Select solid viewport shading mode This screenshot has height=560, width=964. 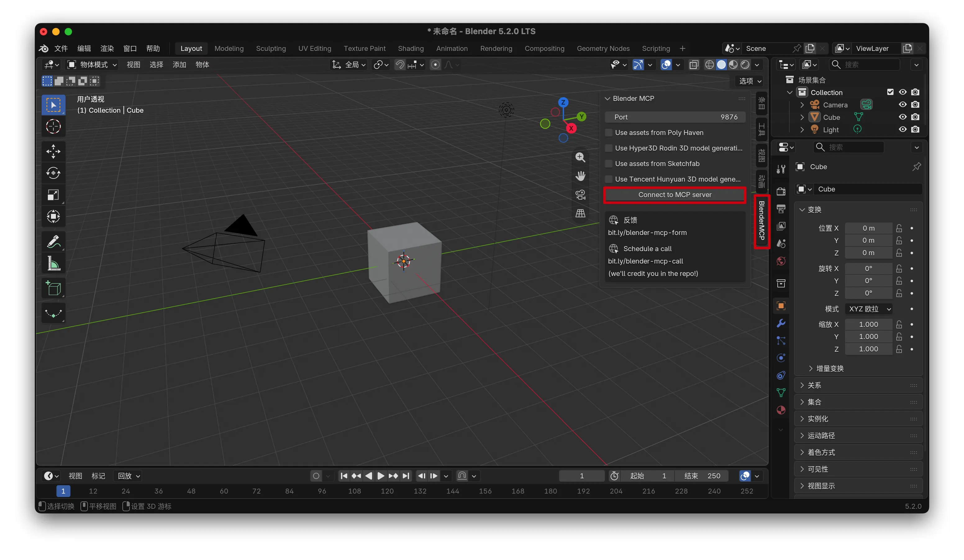tap(721, 65)
